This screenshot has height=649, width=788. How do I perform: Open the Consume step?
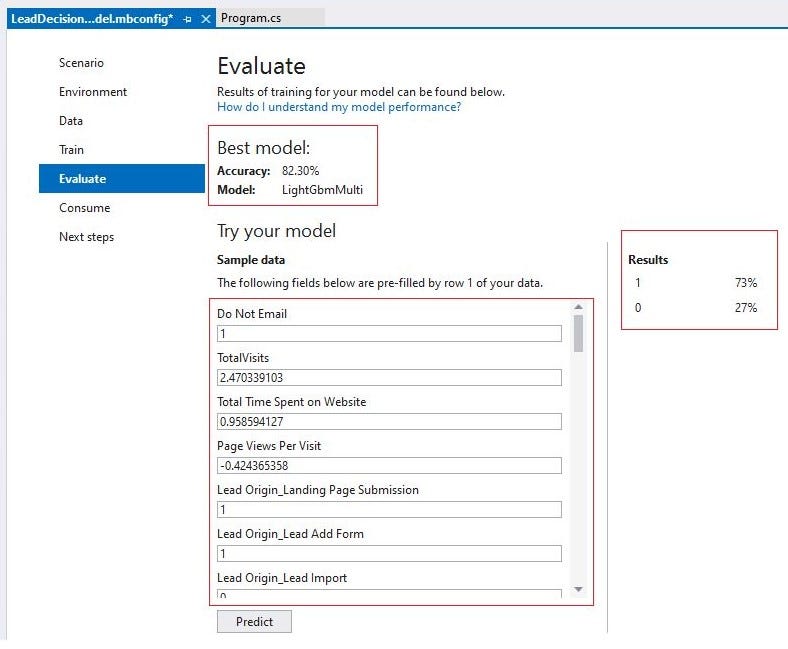84,208
